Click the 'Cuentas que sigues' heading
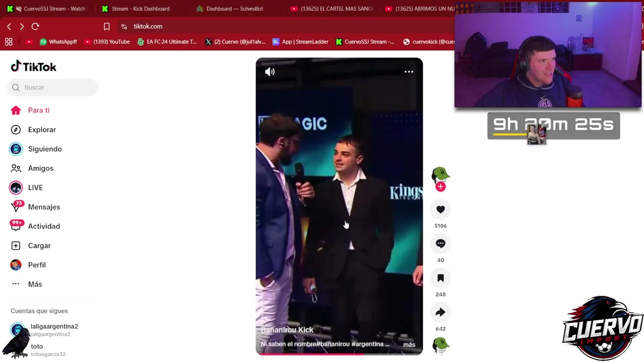The width and height of the screenshot is (644, 362). pos(39,311)
